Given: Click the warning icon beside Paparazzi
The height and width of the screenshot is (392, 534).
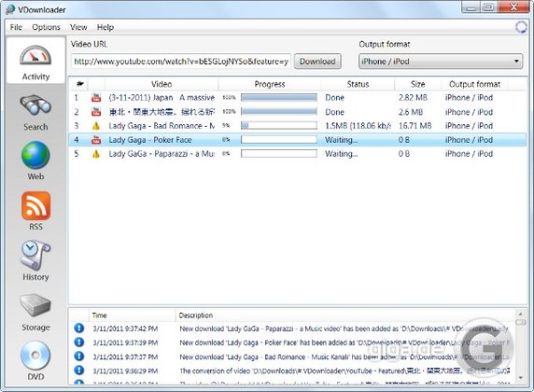Looking at the screenshot, I should [96, 154].
